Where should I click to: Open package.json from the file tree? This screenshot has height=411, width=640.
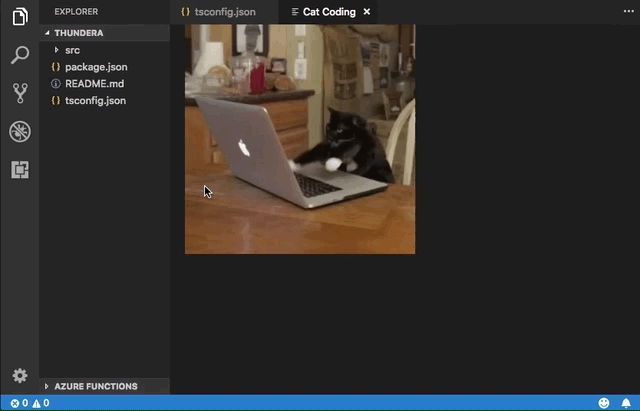[96, 66]
